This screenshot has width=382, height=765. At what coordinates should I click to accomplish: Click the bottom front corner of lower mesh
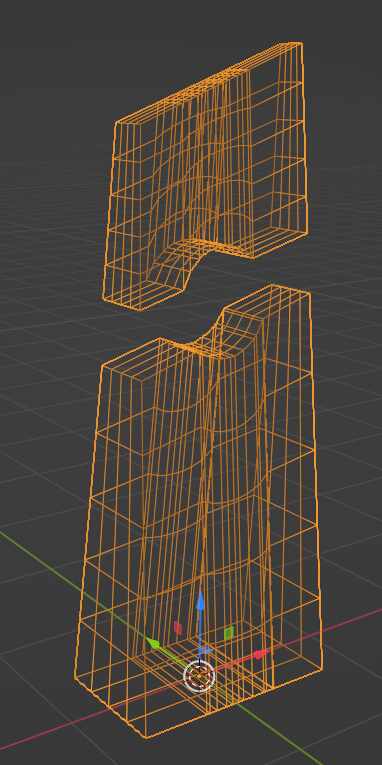(146, 737)
